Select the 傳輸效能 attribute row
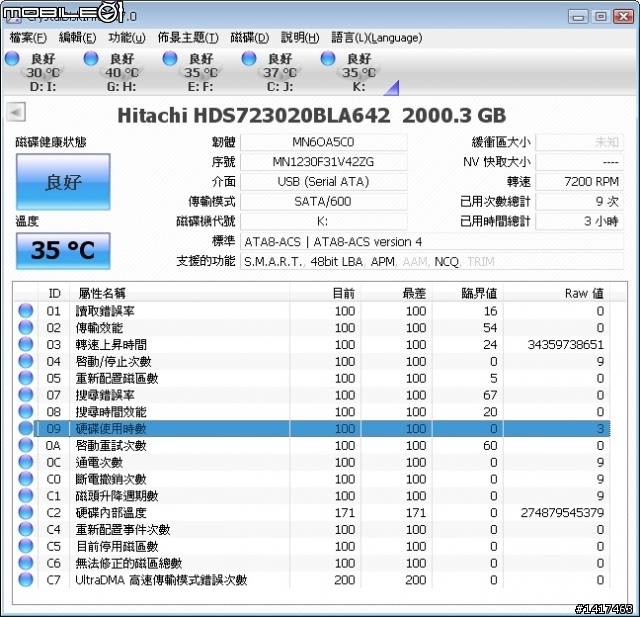Screen dimensions: 640x617 (x=312, y=328)
